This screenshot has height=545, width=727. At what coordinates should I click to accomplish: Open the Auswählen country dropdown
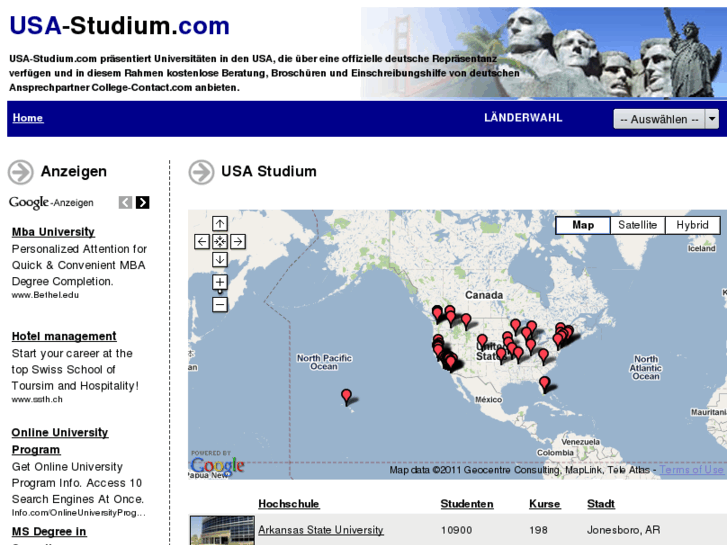(x=666, y=119)
